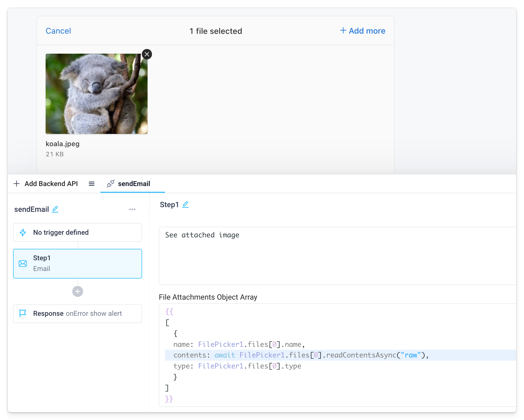Open the API list hamburger icon

coord(92,184)
